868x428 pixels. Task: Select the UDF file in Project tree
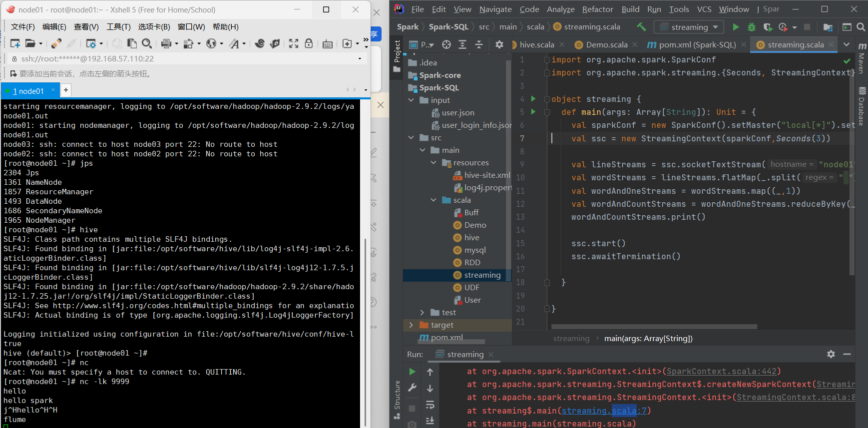click(x=471, y=288)
